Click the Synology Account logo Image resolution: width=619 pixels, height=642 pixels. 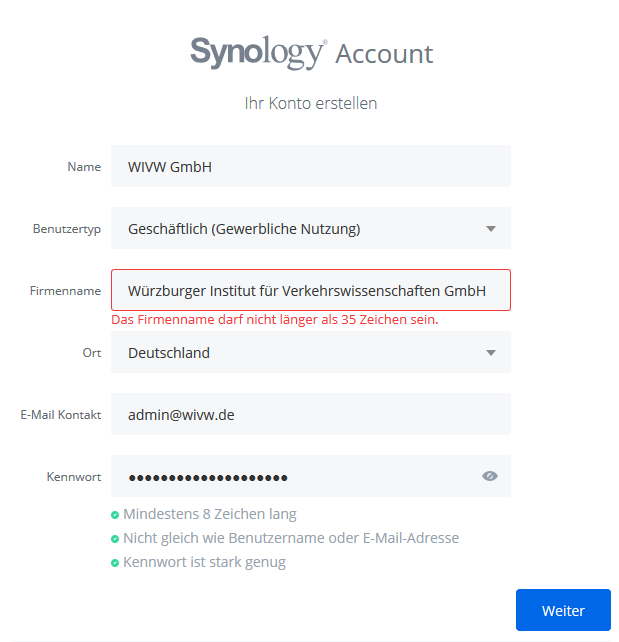tap(311, 52)
